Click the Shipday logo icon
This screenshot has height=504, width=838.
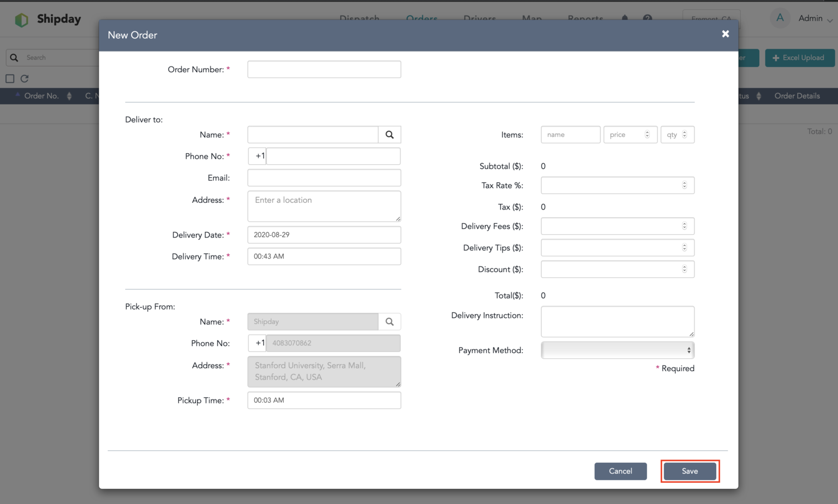pos(21,20)
